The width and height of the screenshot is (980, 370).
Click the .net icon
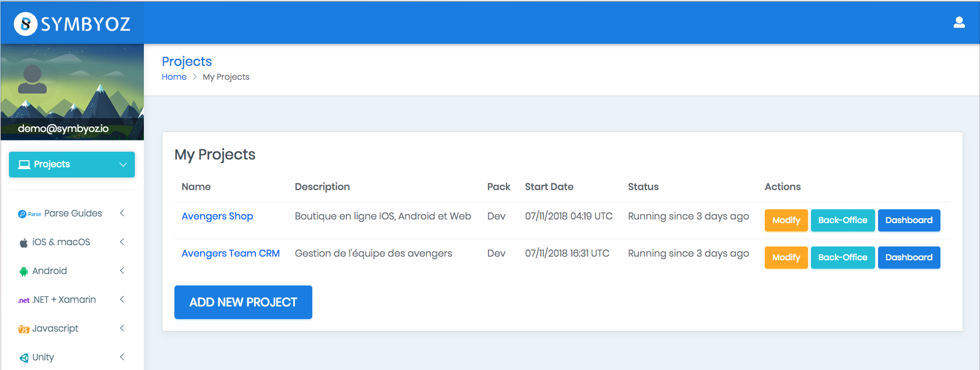click(x=23, y=300)
